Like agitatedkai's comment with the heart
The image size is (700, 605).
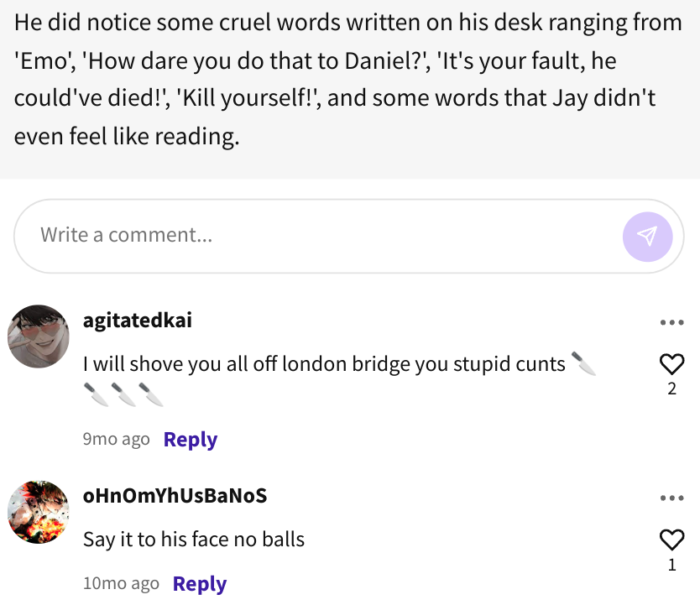pos(671,364)
